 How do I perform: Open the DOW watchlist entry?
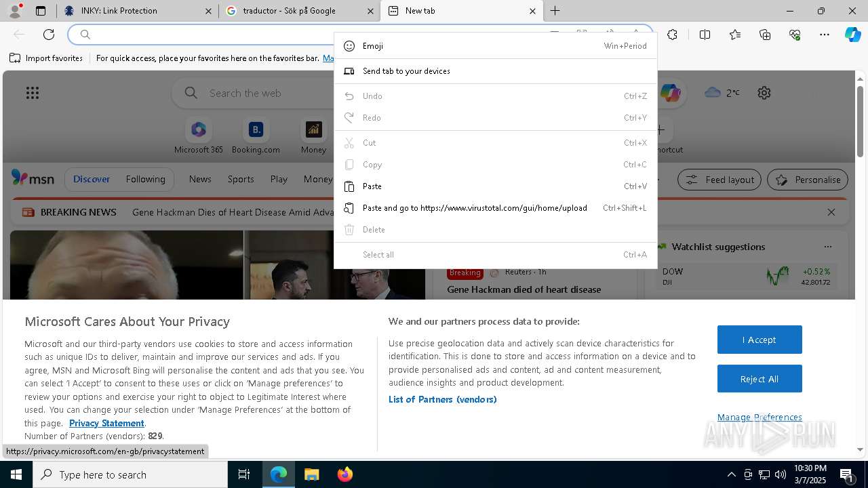tap(746, 276)
